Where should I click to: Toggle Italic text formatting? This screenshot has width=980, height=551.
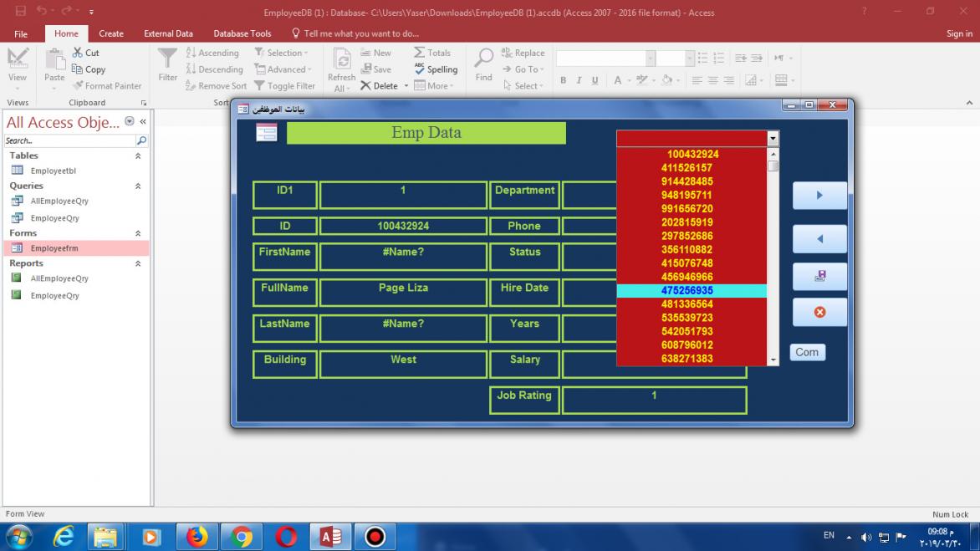pyautogui.click(x=579, y=80)
